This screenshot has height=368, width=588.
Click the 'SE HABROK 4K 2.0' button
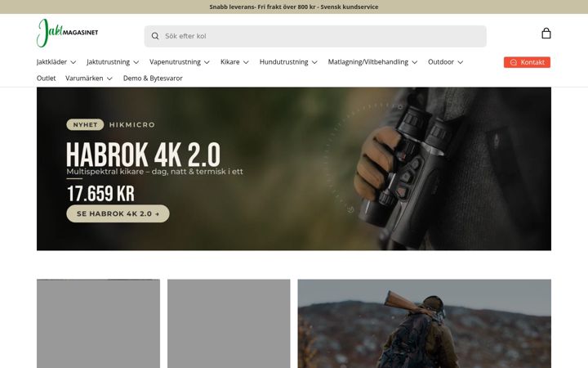tap(118, 213)
